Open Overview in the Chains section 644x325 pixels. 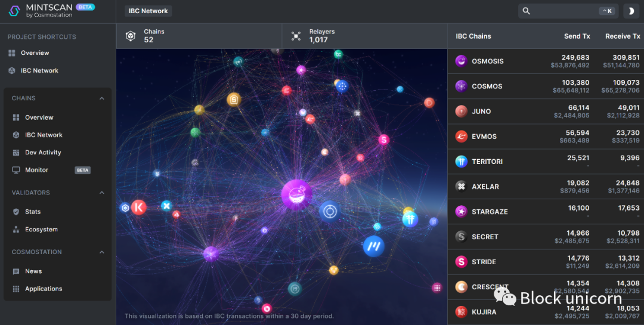point(39,117)
